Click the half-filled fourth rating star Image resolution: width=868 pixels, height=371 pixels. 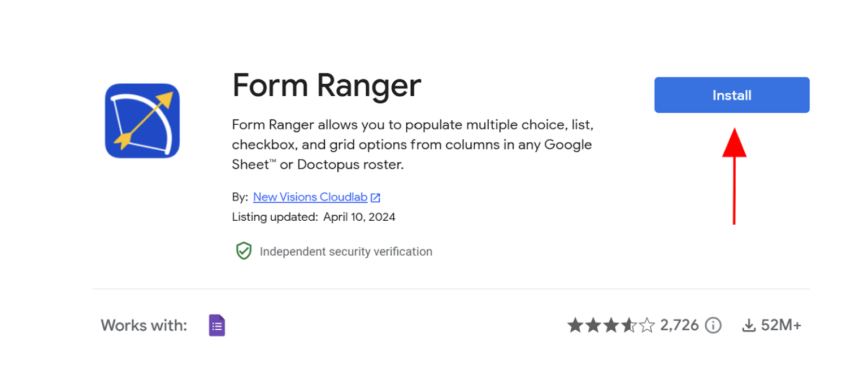point(629,325)
